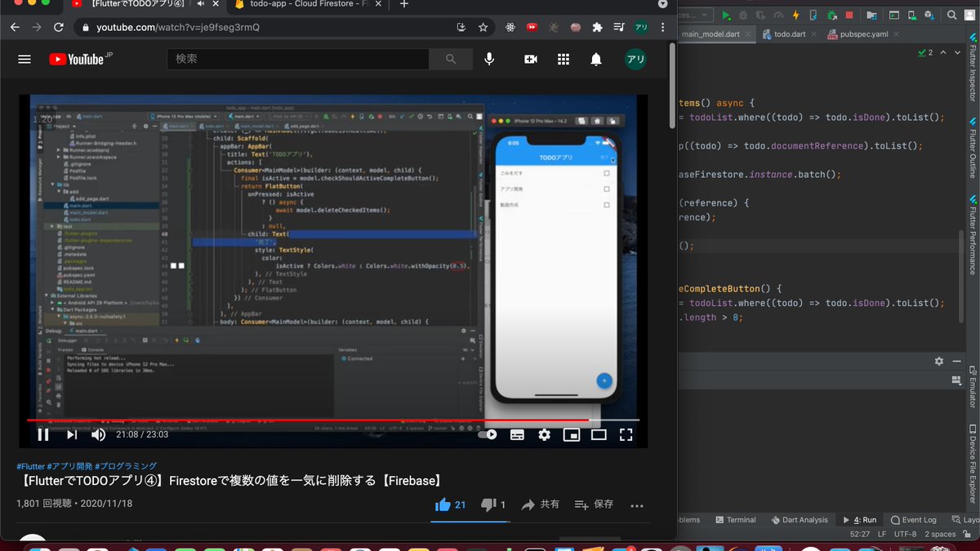Screen dimensions: 980x551
Task: Open the run configuration dropdown in the IDE
Action: click(x=695, y=15)
